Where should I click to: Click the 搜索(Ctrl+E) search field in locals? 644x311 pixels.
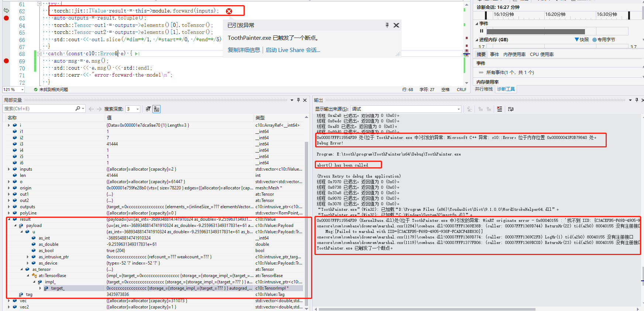pyautogui.click(x=39, y=109)
